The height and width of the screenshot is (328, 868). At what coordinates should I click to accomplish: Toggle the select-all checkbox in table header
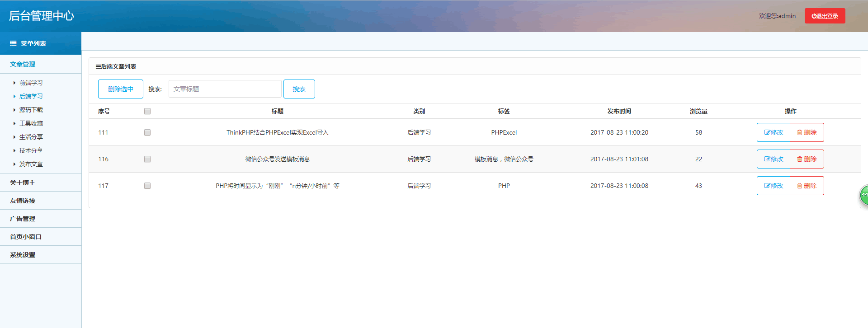(147, 111)
